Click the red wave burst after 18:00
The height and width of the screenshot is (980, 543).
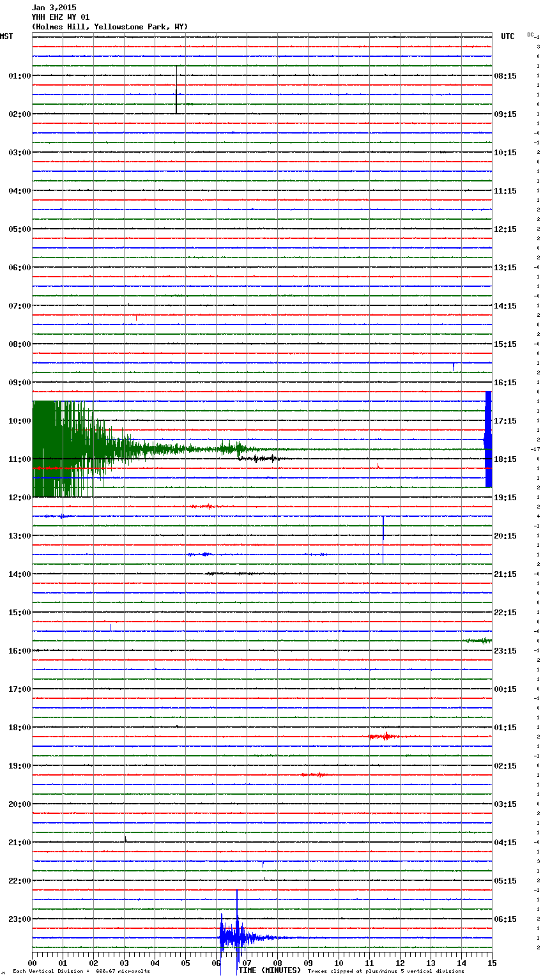pos(383,736)
